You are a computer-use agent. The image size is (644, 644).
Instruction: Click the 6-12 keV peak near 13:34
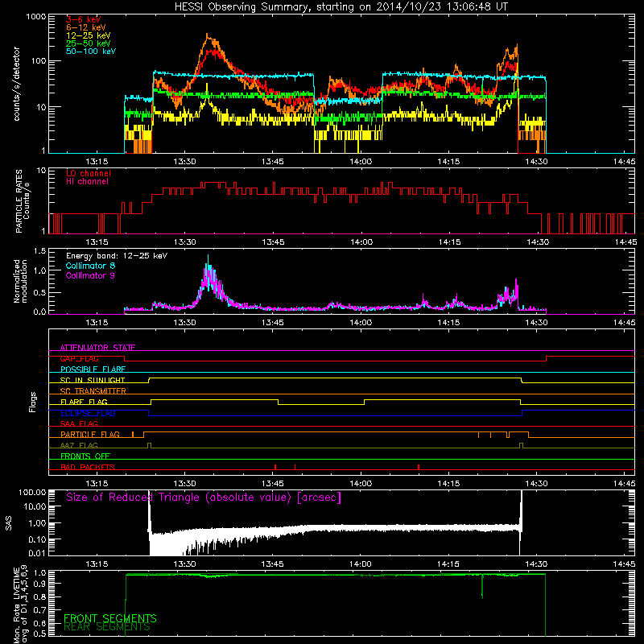208,37
